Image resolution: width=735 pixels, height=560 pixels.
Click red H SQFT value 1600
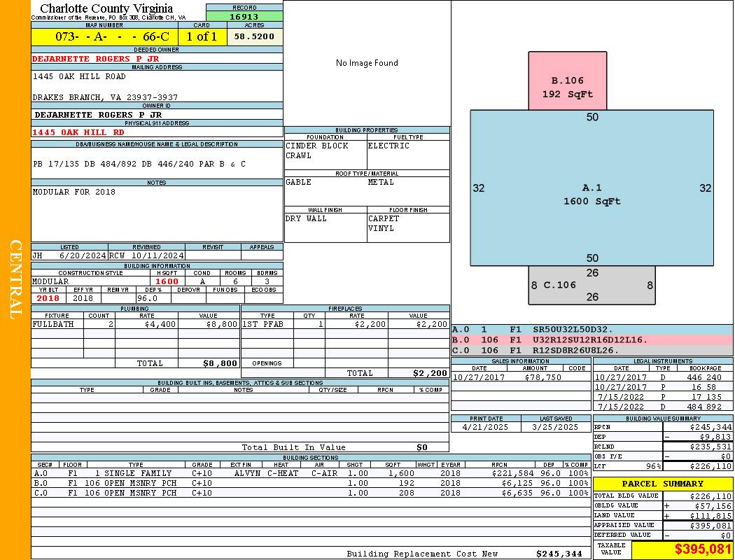coord(167,281)
